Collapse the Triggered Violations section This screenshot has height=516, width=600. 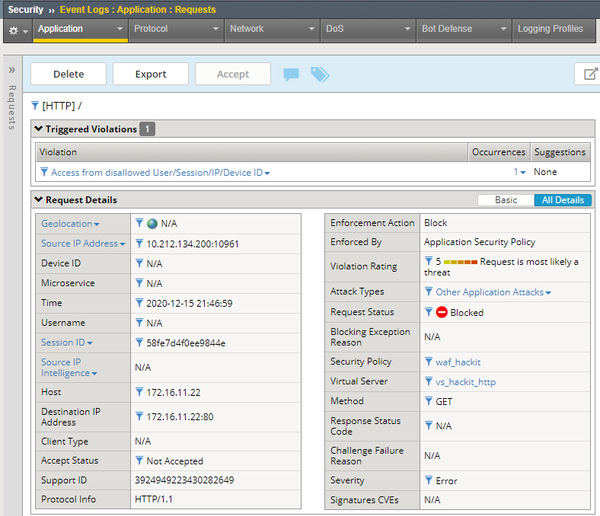39,129
